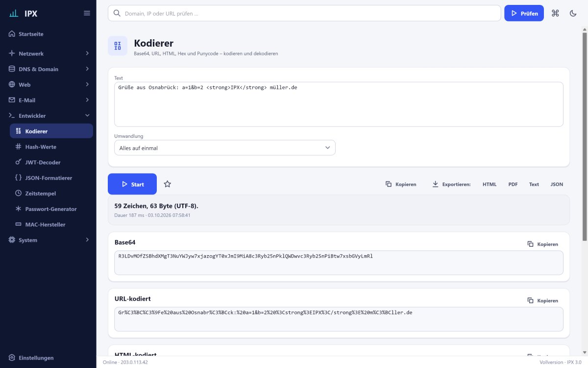Export results as JSON
This screenshot has height=368, width=588.
557,184
